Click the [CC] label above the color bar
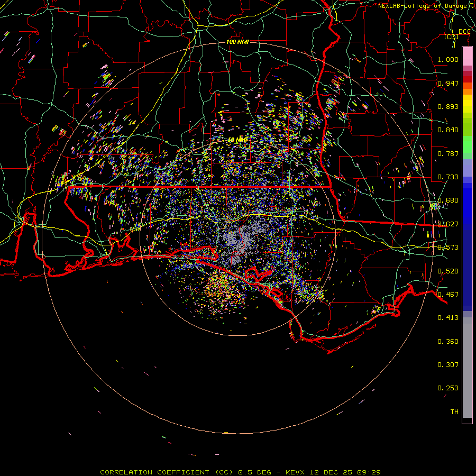The image size is (476, 476). tap(452, 37)
